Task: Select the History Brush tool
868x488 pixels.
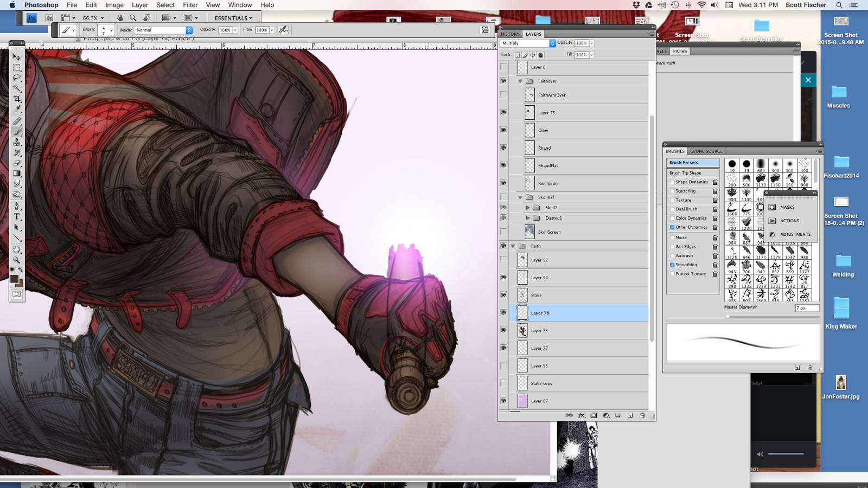Action: [x=17, y=153]
